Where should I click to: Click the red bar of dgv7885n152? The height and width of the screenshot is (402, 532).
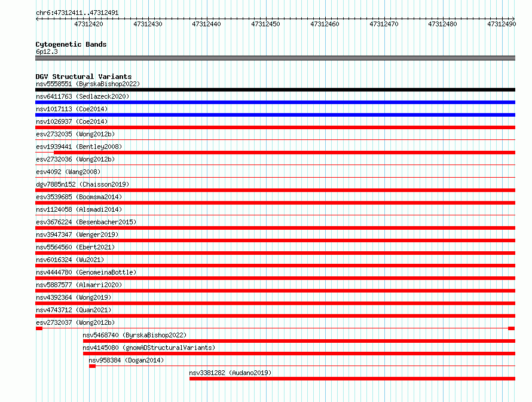[275, 190]
